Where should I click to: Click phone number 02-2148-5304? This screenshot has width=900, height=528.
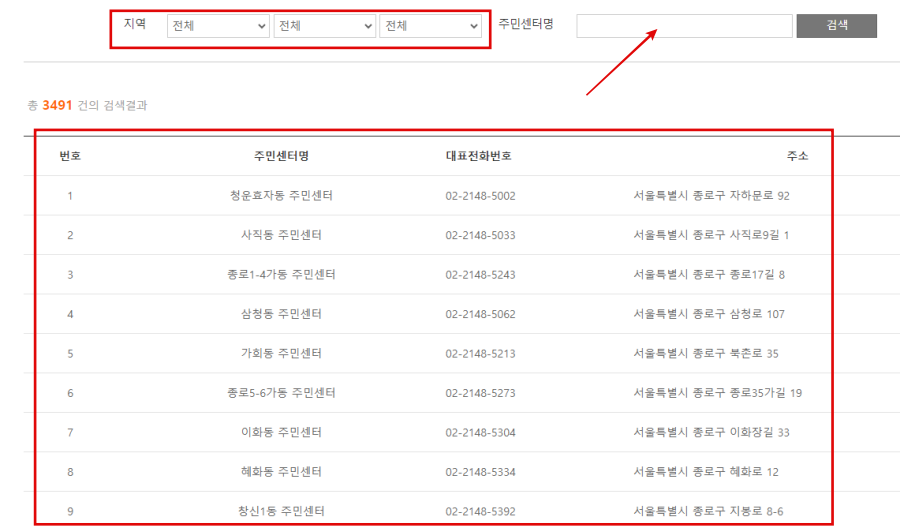[480, 433]
